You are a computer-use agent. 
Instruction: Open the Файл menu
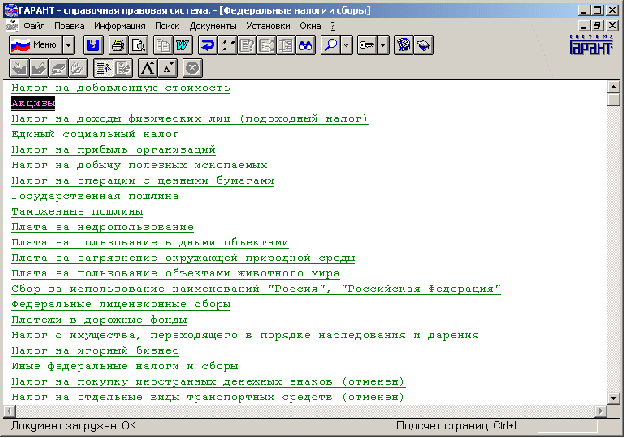(x=33, y=26)
